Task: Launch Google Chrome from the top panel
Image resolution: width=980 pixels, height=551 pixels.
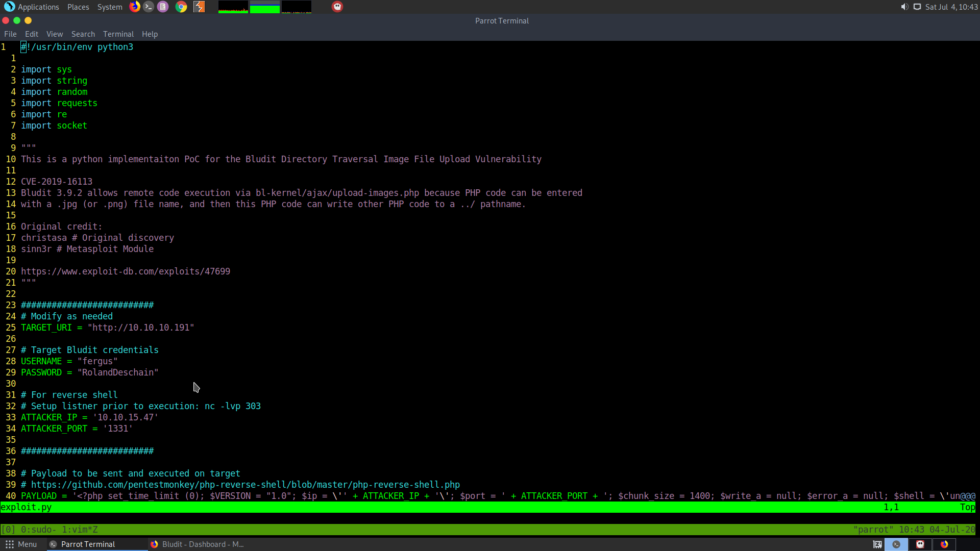Action: coord(181,7)
